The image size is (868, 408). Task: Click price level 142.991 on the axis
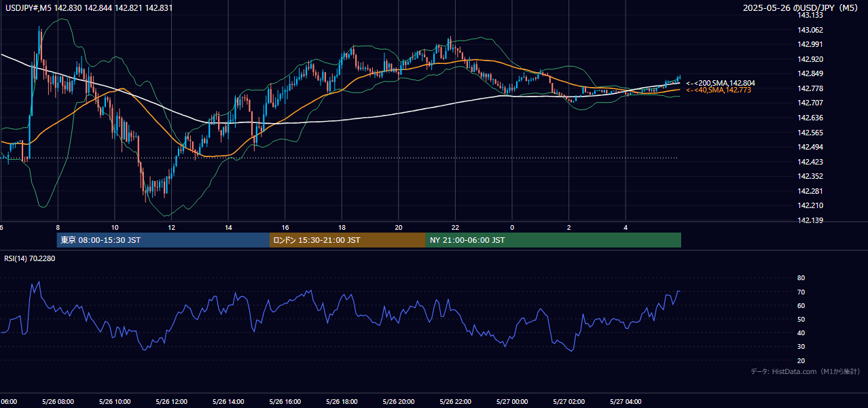pos(810,45)
